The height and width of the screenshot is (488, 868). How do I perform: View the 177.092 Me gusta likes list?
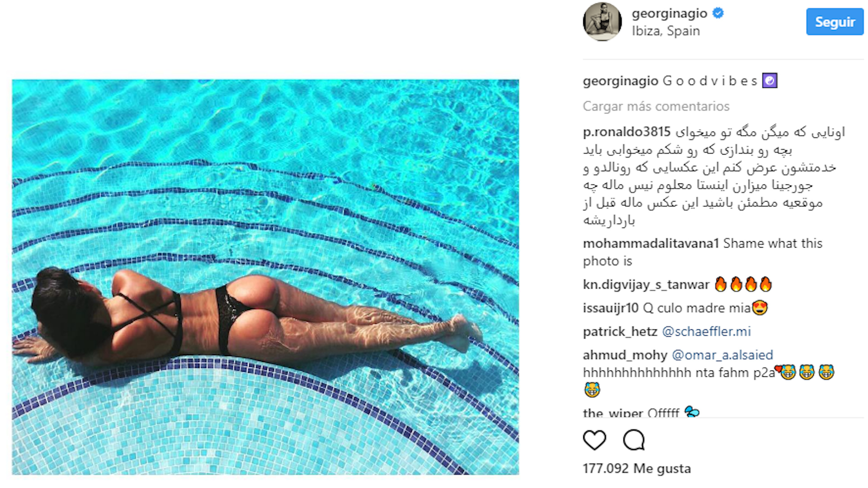coord(637,469)
